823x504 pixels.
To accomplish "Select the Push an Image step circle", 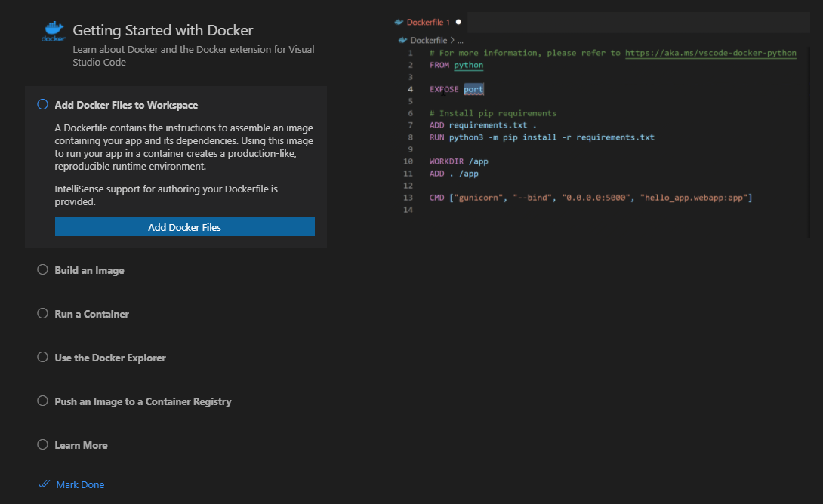I will 42,401.
